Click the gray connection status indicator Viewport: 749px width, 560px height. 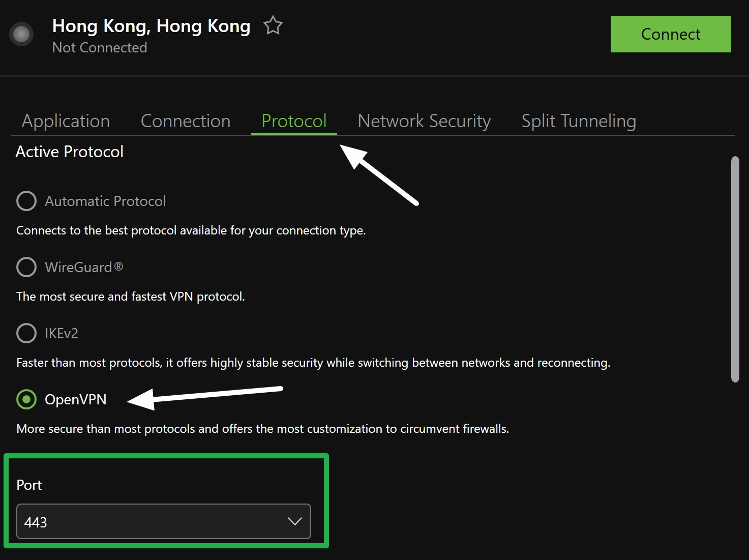(x=21, y=34)
